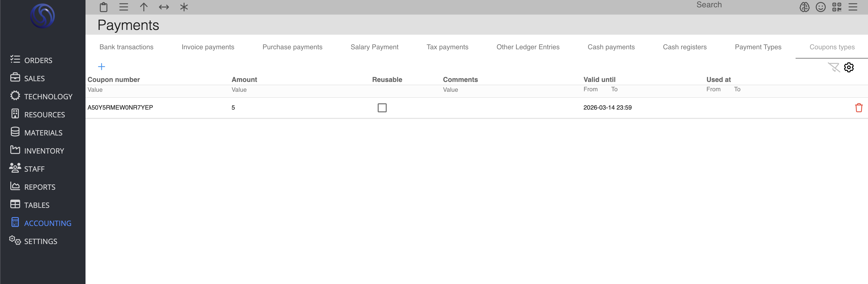The width and height of the screenshot is (868, 284).
Task: Click the asterisk toolbar icon
Action: click(x=184, y=7)
